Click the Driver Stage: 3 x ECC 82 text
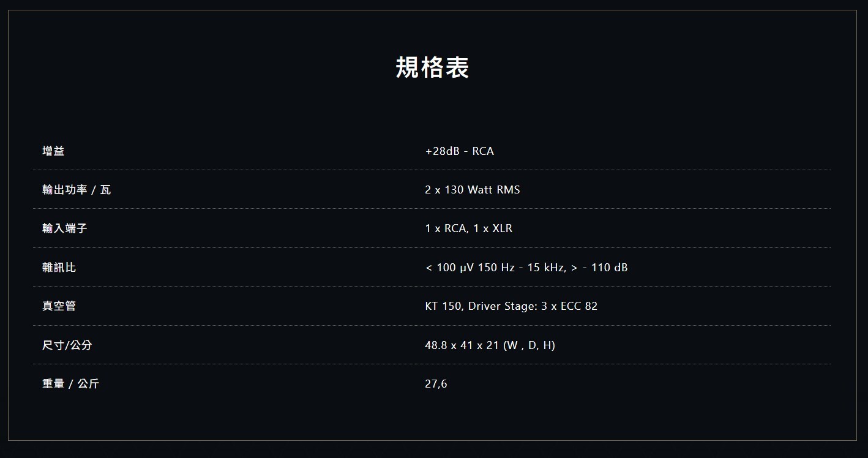 coord(533,306)
